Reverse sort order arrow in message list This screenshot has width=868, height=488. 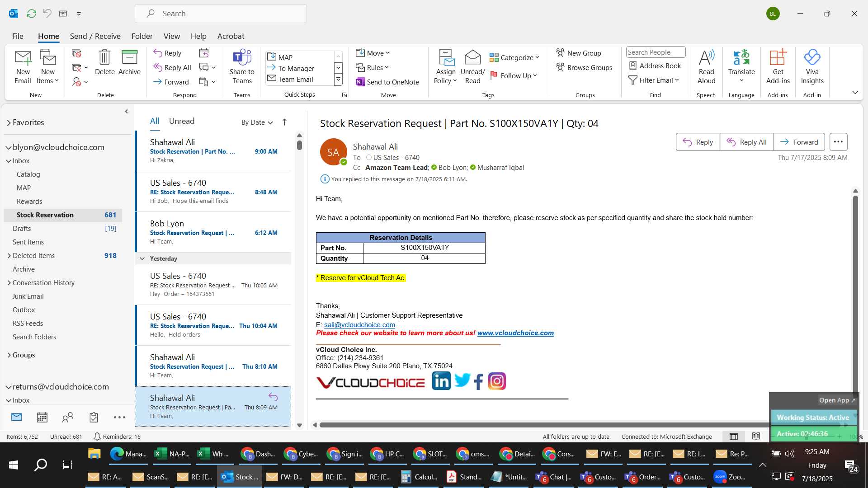pos(284,122)
